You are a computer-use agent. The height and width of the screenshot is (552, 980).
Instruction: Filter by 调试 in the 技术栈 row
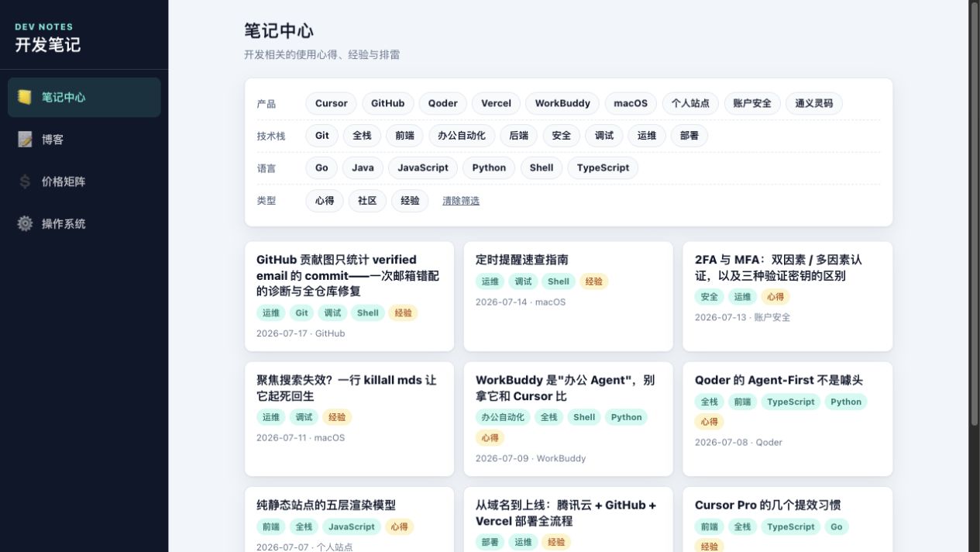click(604, 136)
